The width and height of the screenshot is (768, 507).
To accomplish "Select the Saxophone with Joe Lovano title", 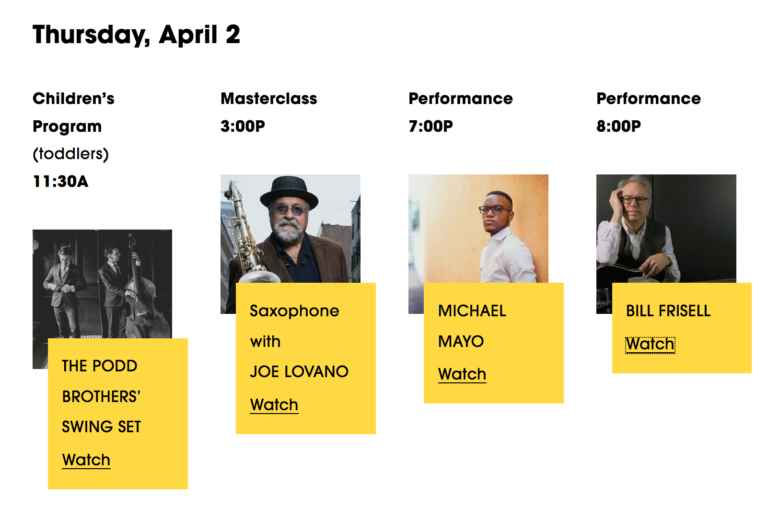I will [x=299, y=341].
